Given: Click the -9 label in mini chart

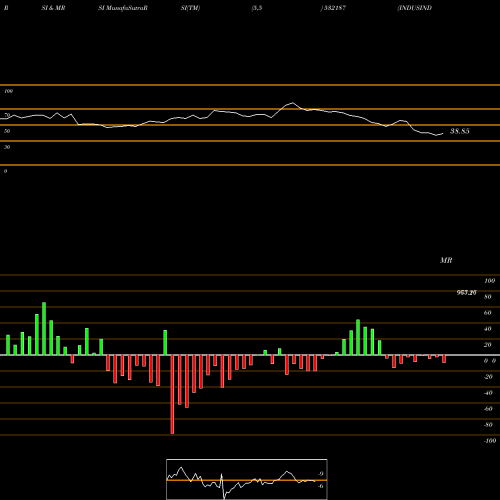Looking at the screenshot, I should (320, 474).
